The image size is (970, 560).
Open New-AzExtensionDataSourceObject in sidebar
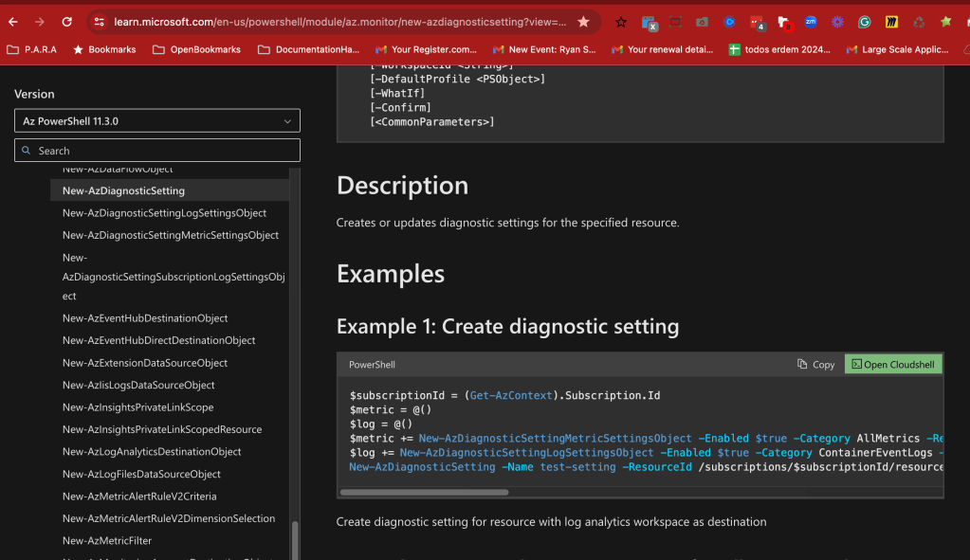click(x=145, y=363)
